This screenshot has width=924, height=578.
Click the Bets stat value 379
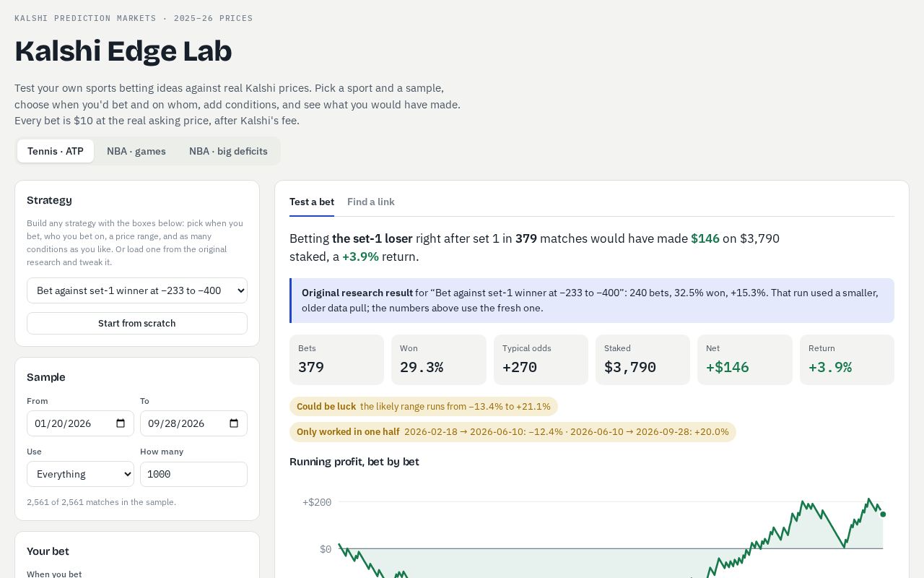pyautogui.click(x=311, y=367)
